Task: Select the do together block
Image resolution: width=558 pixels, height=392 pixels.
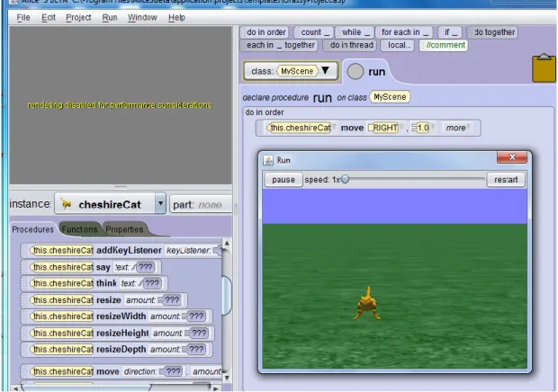Action: point(492,32)
